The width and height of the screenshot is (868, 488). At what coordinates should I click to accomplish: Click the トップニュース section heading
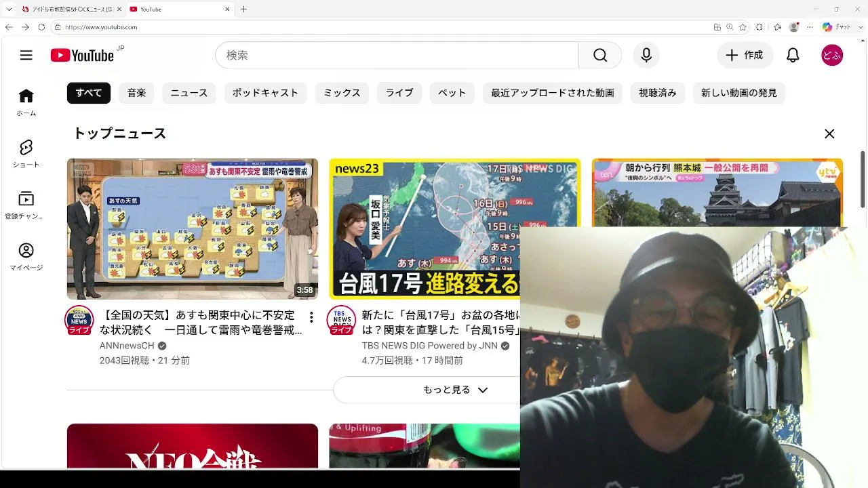tap(119, 134)
